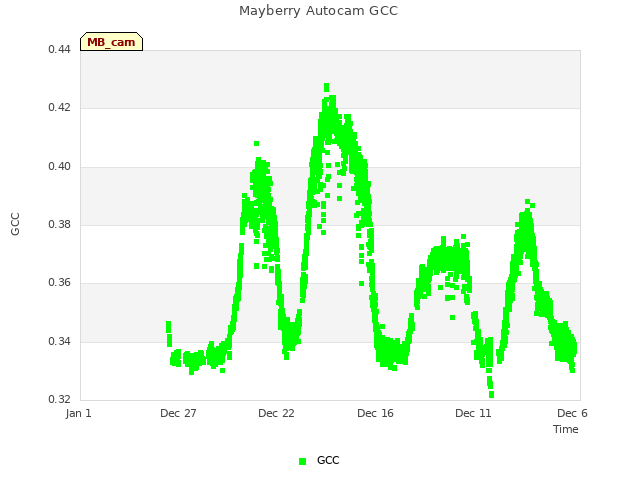Select the Dec 6 x-axis label
The image size is (640, 480).
[572, 413]
